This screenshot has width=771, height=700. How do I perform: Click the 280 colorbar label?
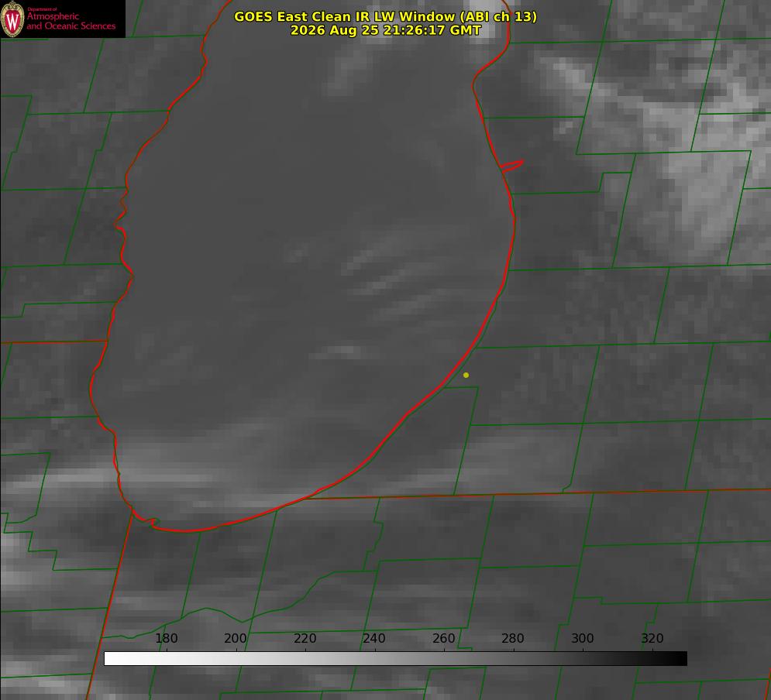coord(513,638)
